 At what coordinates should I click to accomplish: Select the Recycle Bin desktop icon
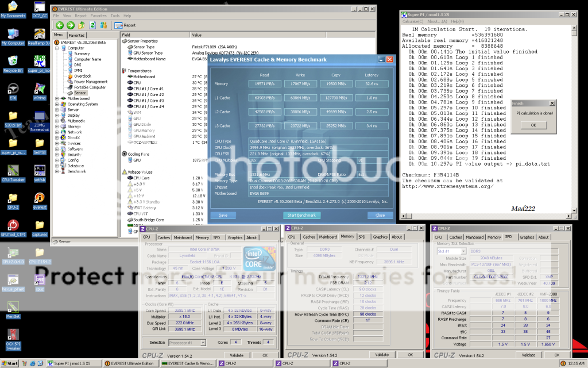(13, 60)
